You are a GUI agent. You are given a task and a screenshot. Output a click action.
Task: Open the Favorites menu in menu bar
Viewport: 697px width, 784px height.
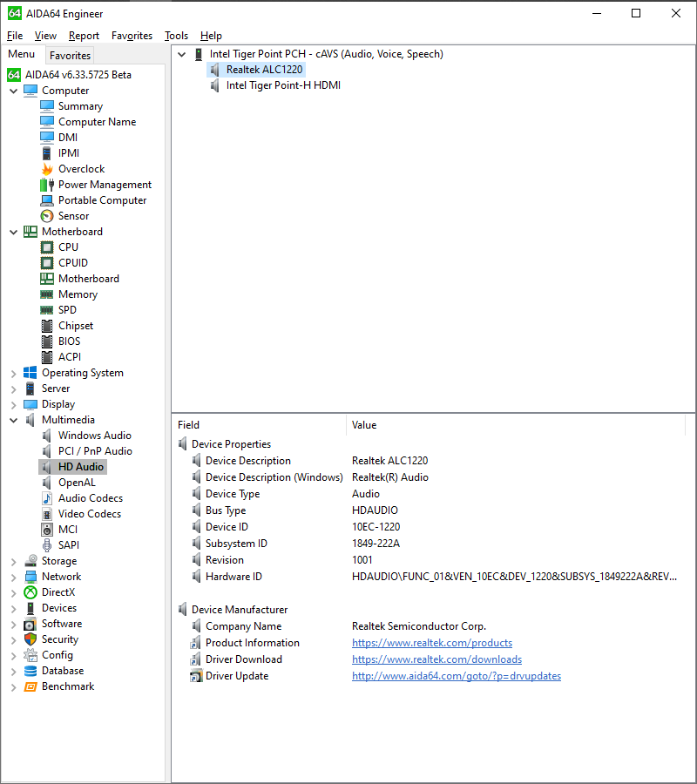132,36
